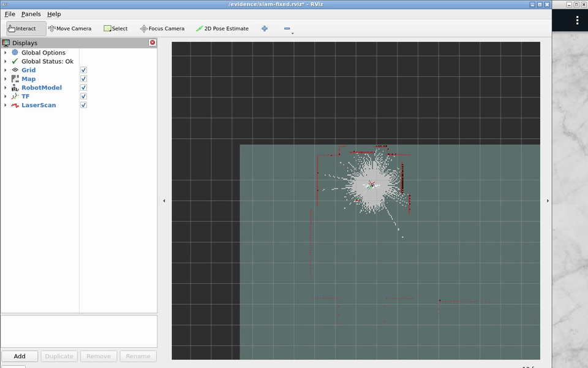Viewport: 588px width, 368px height.
Task: Turn off the LaserScan display checkbox
Action: (84, 105)
